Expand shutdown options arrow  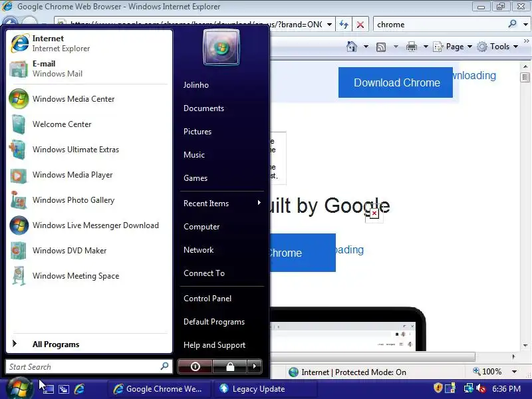[x=255, y=366]
